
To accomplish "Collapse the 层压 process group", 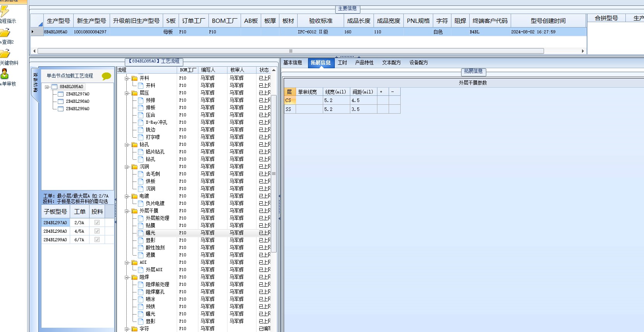I will 127,93.
